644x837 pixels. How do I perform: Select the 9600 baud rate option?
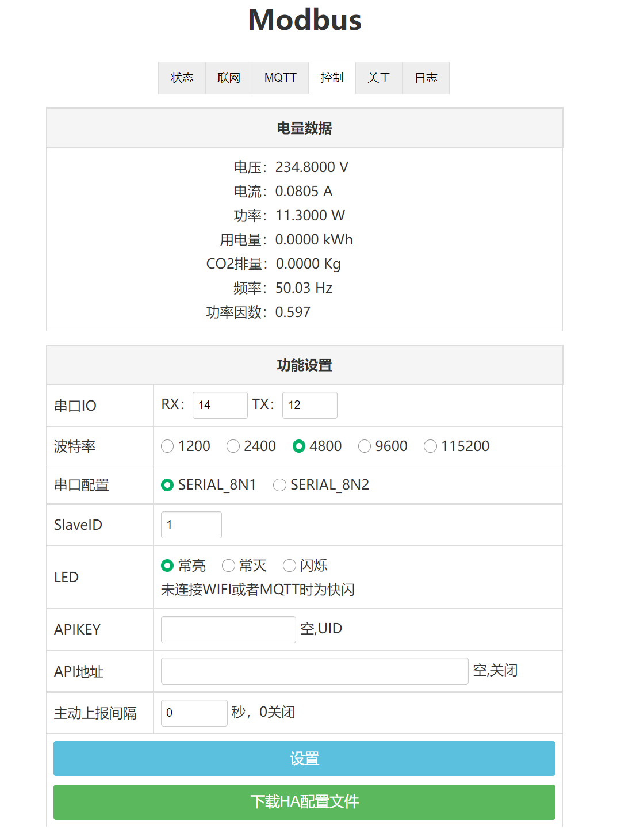365,446
